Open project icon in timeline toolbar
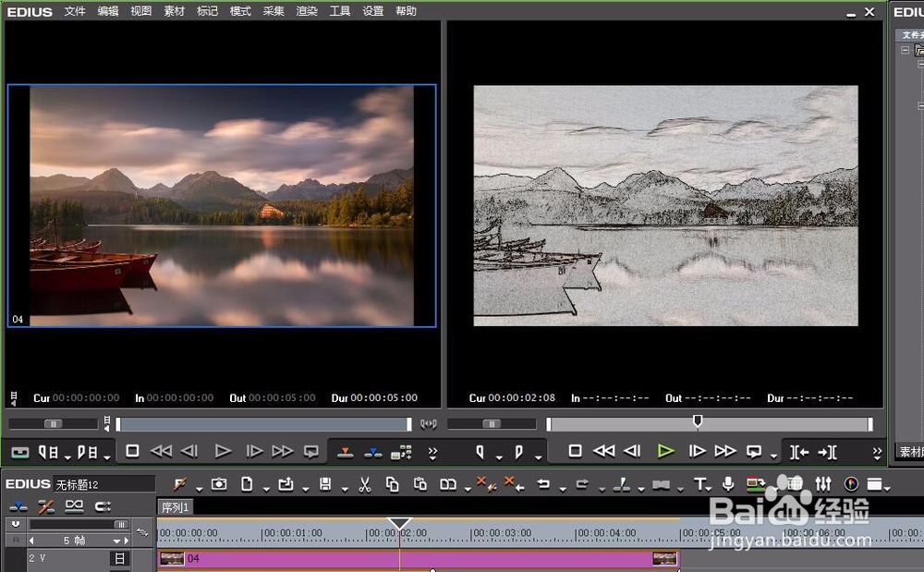This screenshot has height=572, width=924. point(286,484)
